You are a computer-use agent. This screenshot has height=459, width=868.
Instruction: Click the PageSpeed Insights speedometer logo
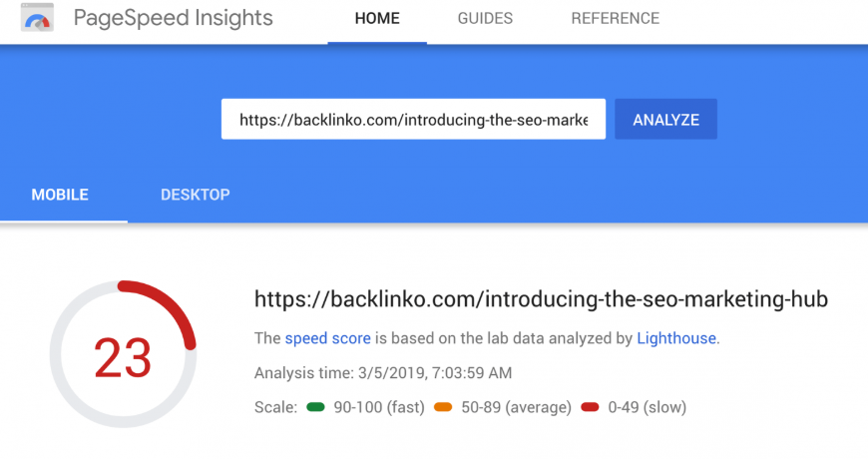click(37, 18)
